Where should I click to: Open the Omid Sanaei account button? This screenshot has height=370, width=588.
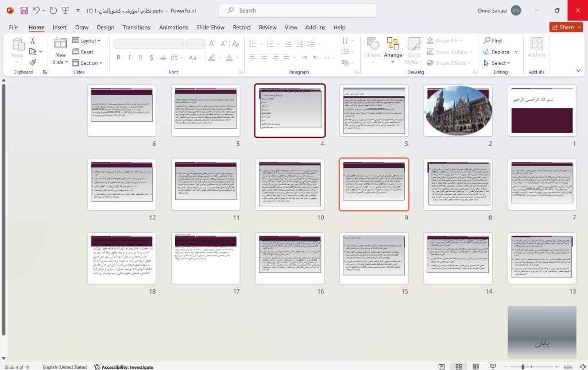click(499, 10)
